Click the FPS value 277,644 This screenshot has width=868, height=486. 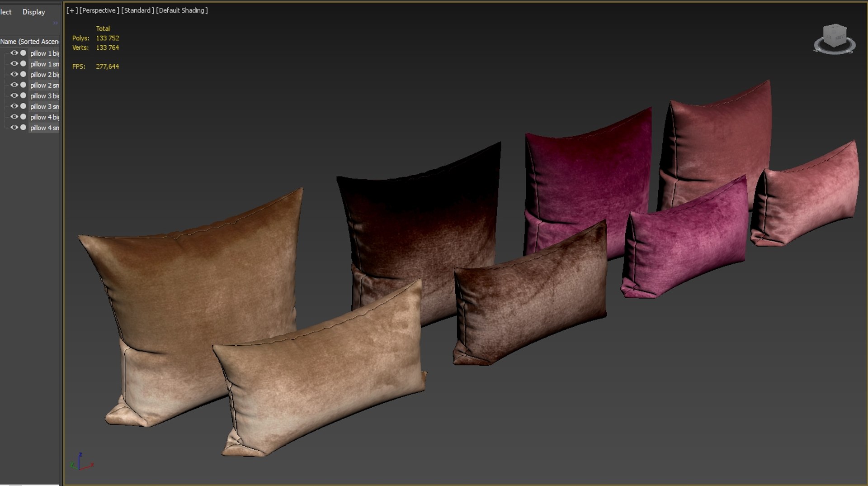click(107, 67)
